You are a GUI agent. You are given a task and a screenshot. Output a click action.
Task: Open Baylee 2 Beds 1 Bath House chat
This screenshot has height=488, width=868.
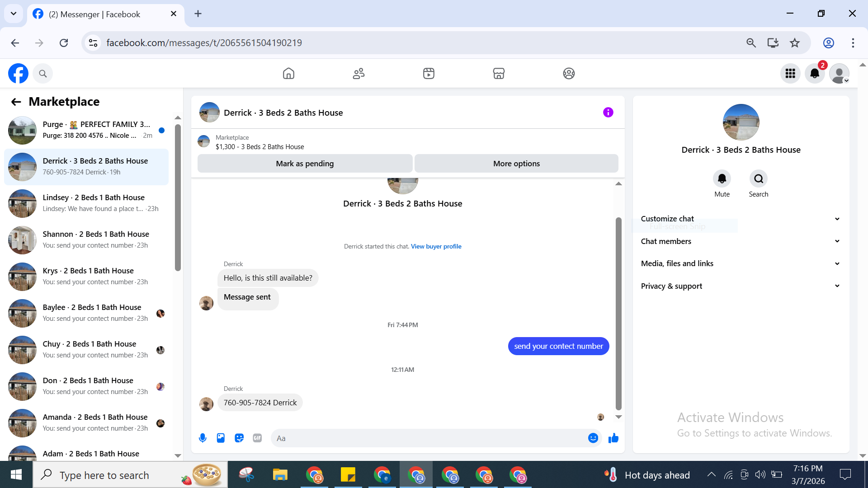tap(86, 313)
